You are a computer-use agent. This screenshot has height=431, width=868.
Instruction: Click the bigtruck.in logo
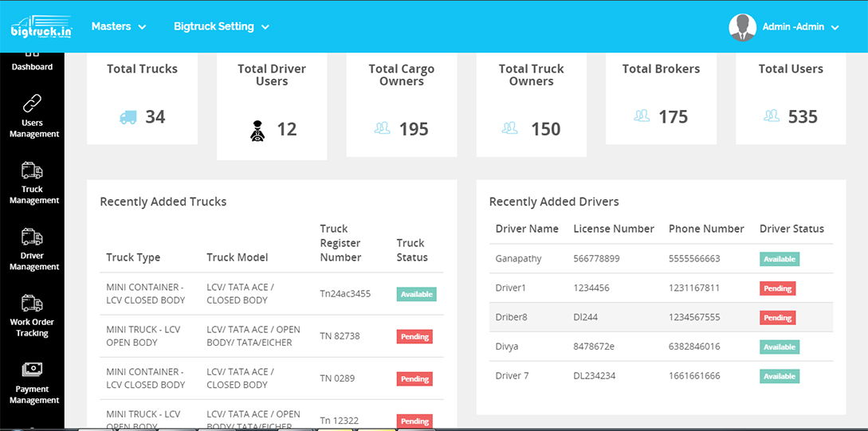[x=41, y=27]
